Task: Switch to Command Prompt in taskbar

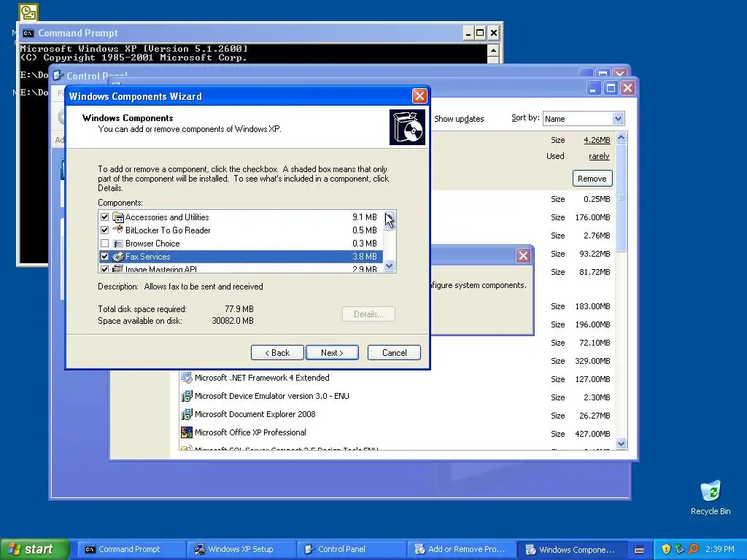Action: 131,549
